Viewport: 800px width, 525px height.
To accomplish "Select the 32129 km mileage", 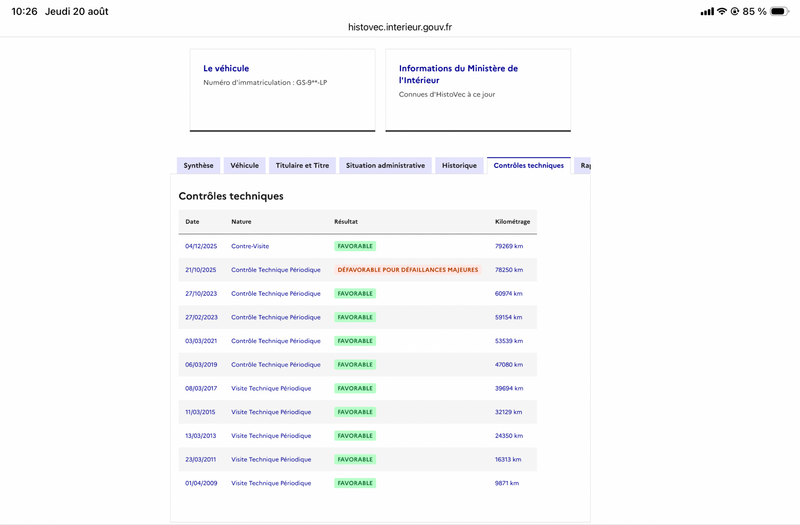I will (x=508, y=412).
